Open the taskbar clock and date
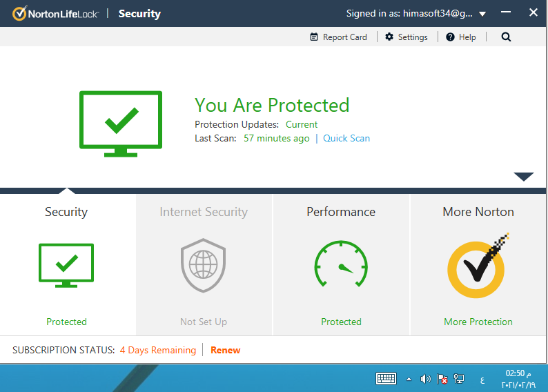The image size is (548, 392). [x=518, y=379]
